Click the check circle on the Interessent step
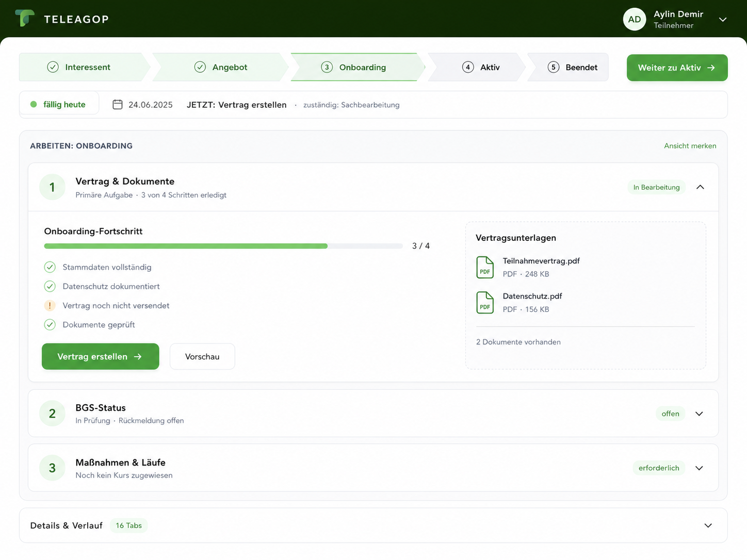 click(x=53, y=67)
